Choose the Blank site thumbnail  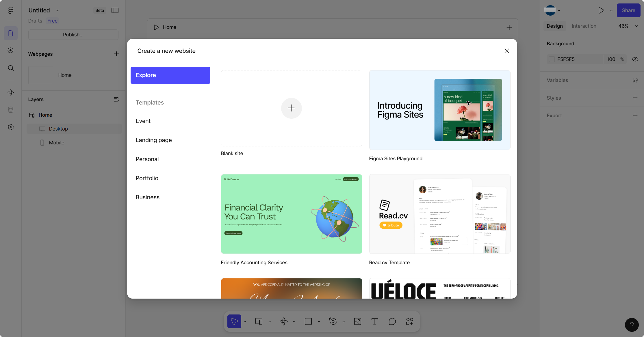tap(291, 108)
